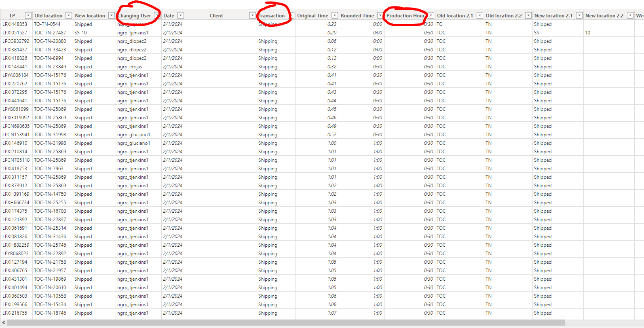Open the Client column filter dropdown

(253, 15)
